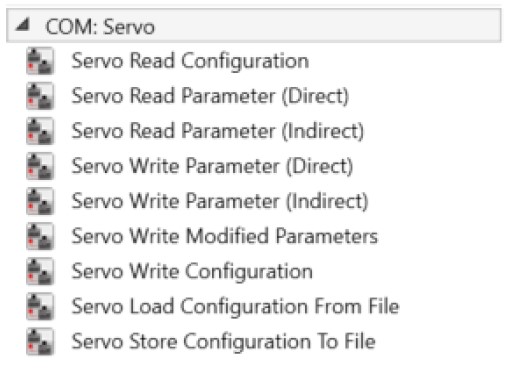Choose Servo Write Parameter (Indirect) text
Viewport: 507px width, 382px height.
[220, 201]
